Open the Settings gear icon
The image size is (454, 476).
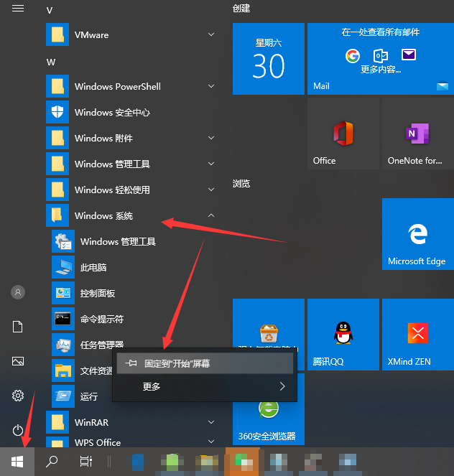18,396
